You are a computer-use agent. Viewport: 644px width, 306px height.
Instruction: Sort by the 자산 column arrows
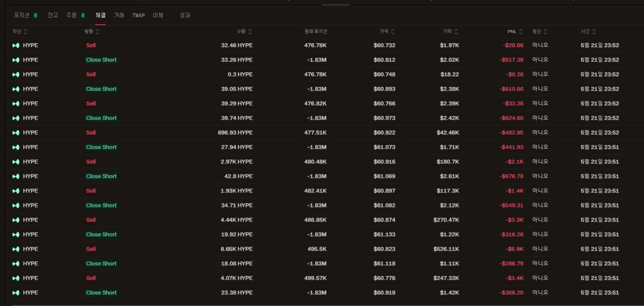(26, 32)
